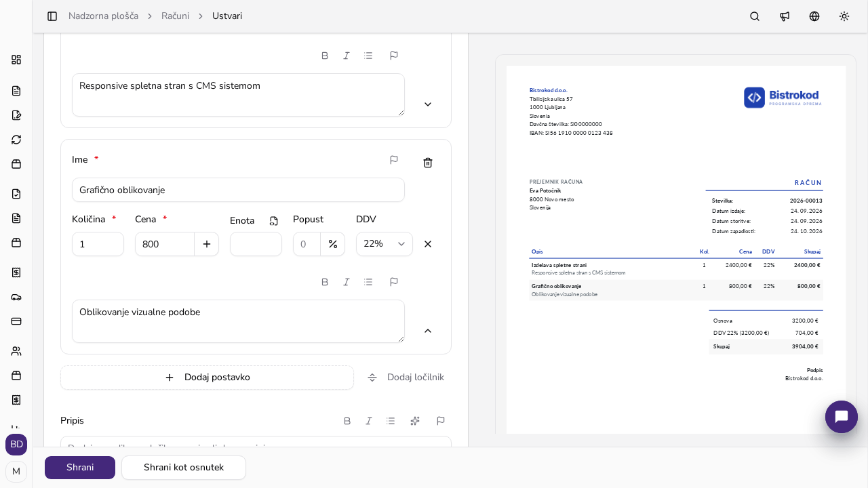Open the car icon in sidebar
Image resolution: width=868 pixels, height=488 pixels.
coord(16,297)
